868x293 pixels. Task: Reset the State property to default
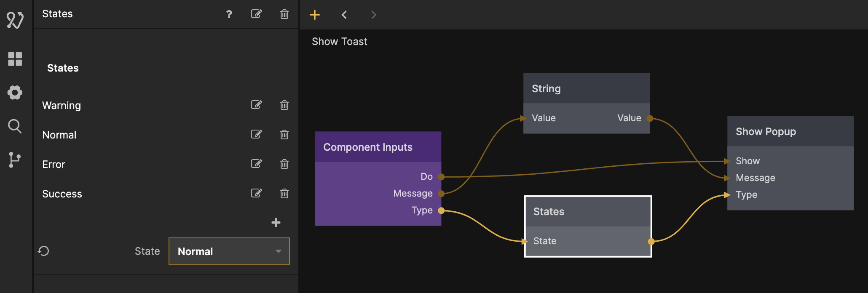43,251
